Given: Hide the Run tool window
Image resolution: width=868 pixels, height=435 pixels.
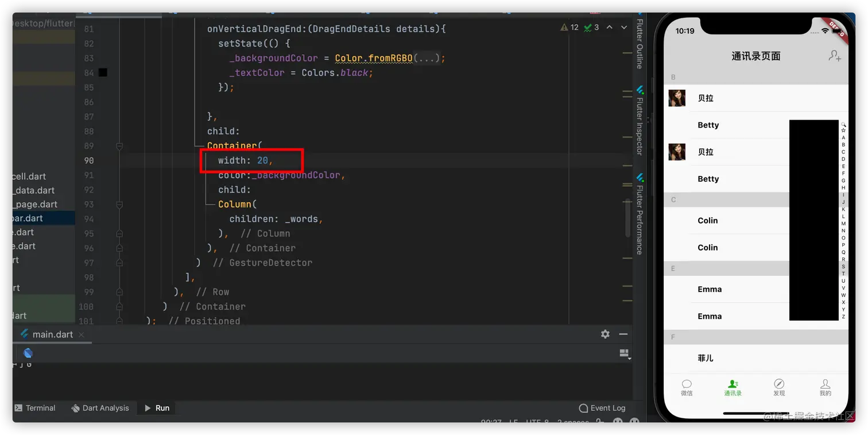Looking at the screenshot, I should [623, 334].
